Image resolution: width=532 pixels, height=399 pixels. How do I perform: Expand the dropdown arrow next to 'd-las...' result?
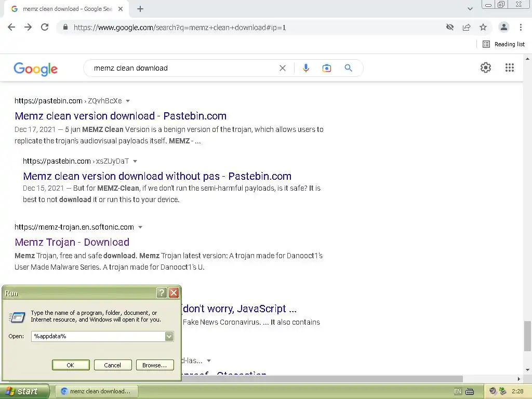209,361
